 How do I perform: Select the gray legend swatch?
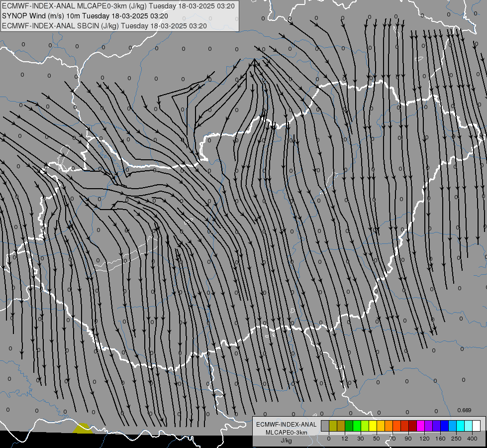(325, 426)
